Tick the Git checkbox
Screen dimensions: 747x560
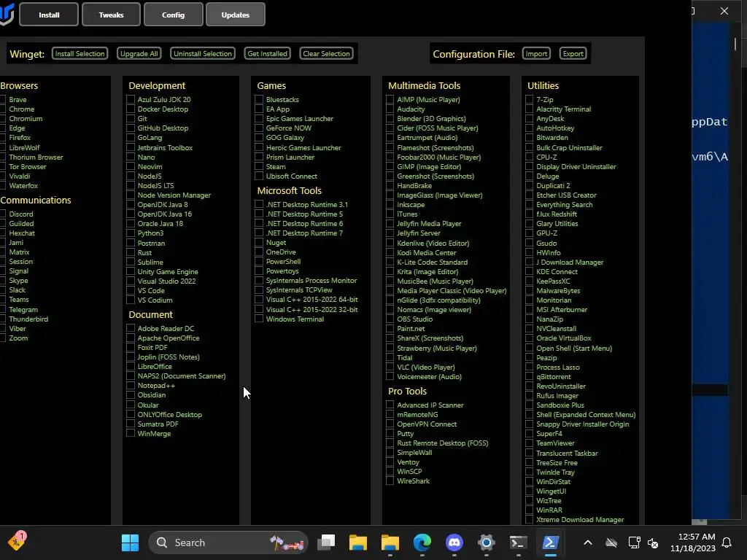pos(131,118)
